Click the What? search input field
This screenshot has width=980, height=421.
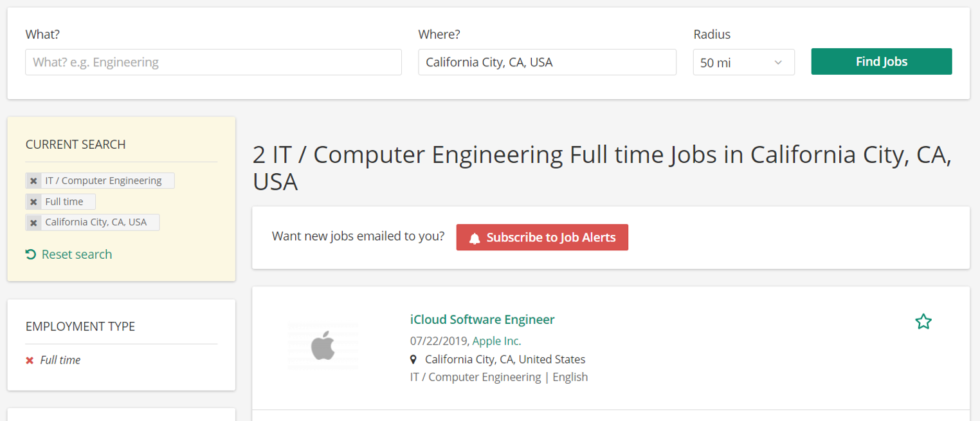coord(213,62)
